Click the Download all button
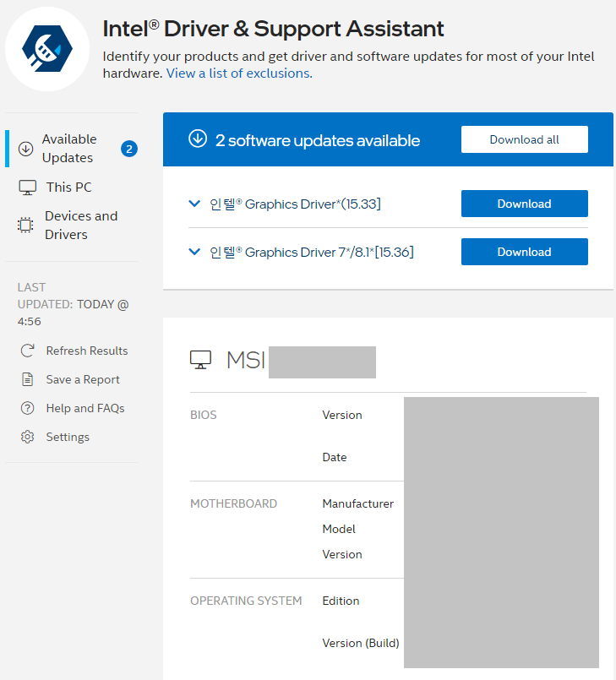616x680 pixels. pos(525,139)
